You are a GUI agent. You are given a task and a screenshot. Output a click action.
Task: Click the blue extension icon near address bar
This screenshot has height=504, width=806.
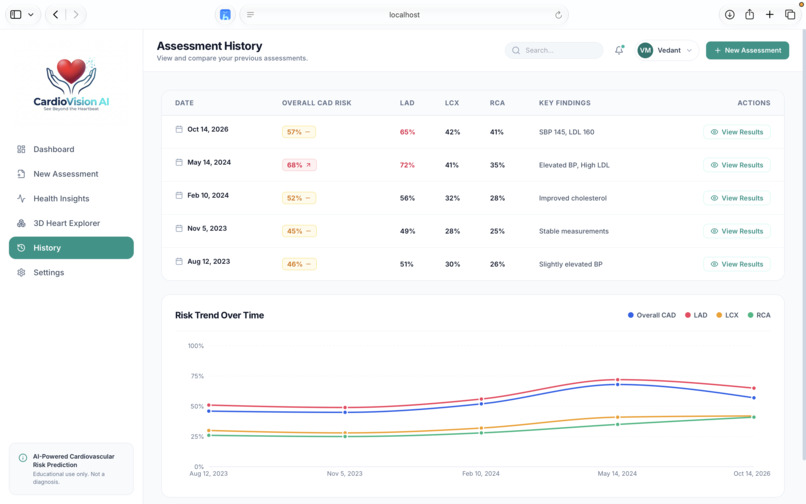coord(225,14)
